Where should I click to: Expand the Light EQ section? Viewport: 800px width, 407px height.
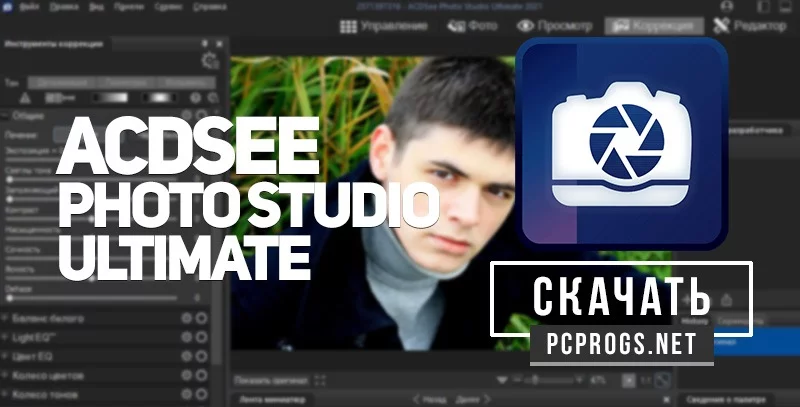coord(5,337)
